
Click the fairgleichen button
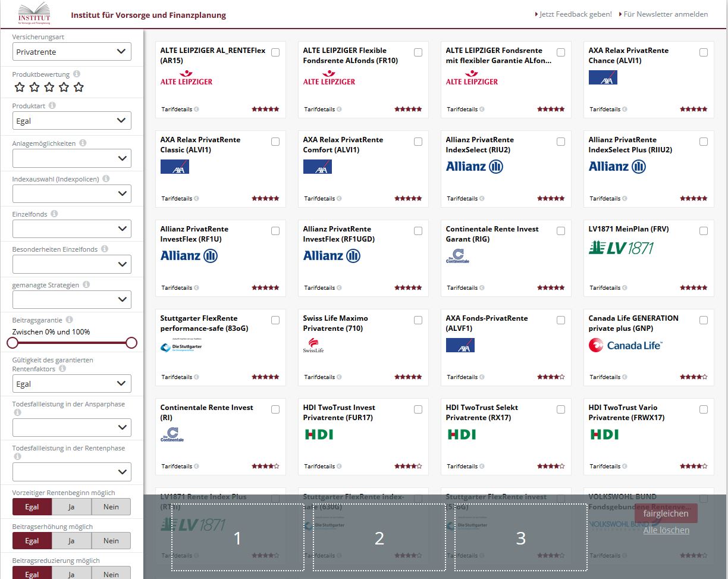666,513
